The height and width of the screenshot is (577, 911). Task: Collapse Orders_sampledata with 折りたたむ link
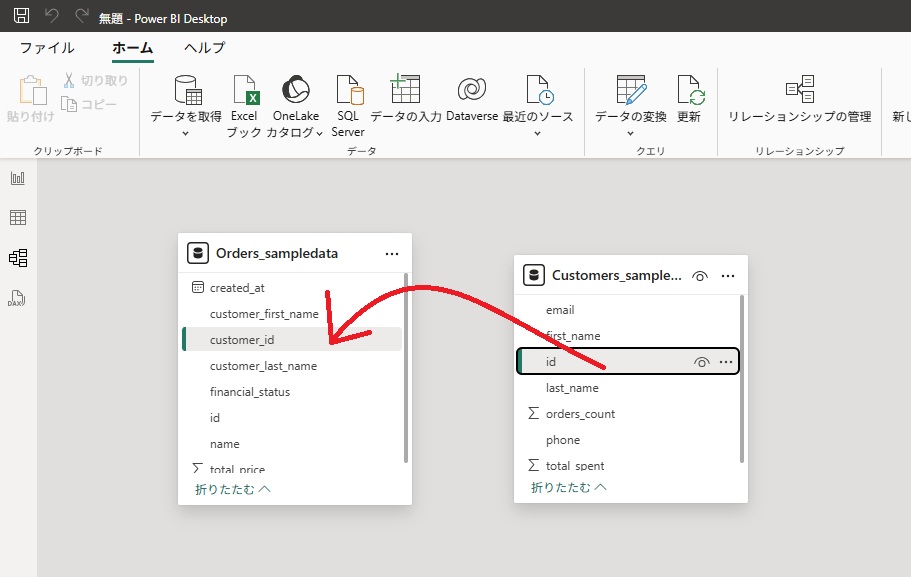232,489
